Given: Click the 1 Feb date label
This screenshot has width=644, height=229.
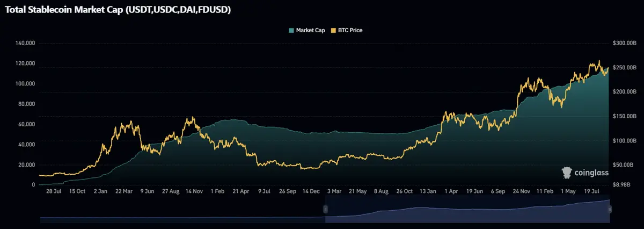Looking at the screenshot, I should pos(217,191).
